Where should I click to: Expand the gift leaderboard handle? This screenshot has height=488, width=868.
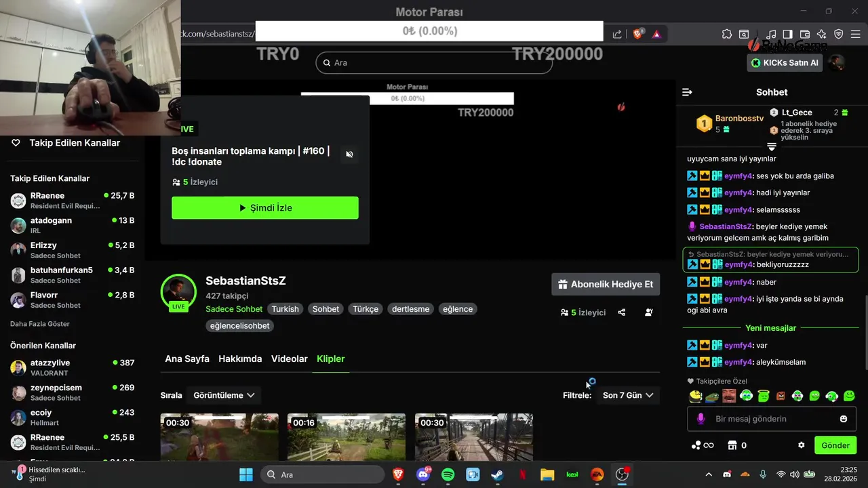tap(772, 146)
